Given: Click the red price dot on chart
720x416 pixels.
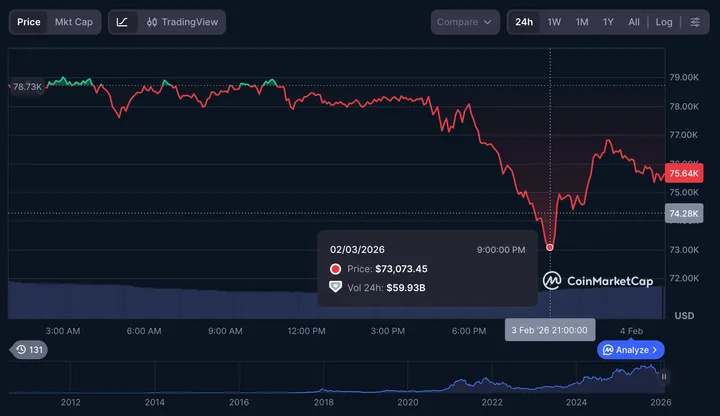Looking at the screenshot, I should 550,247.
